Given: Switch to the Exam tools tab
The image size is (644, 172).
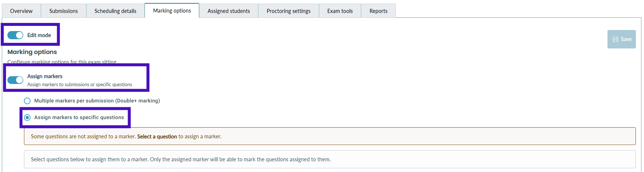Looking at the screenshot, I should pos(340,11).
